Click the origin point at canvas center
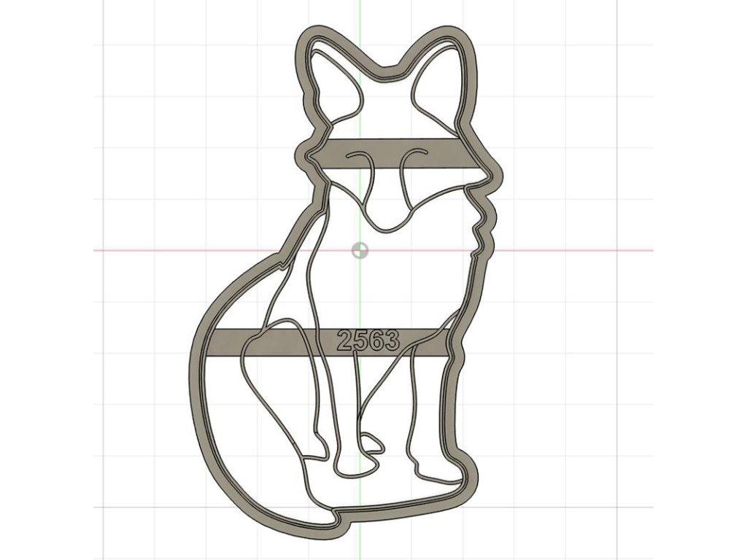 (x=360, y=250)
